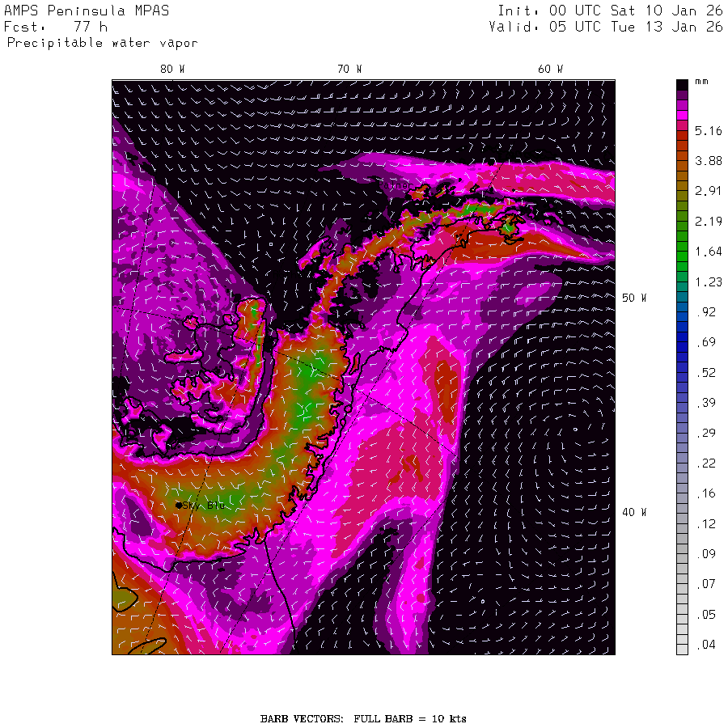Viewport: 728px width, 728px height.
Task: Click the Valid 05 UTC date text
Action: (x=606, y=27)
